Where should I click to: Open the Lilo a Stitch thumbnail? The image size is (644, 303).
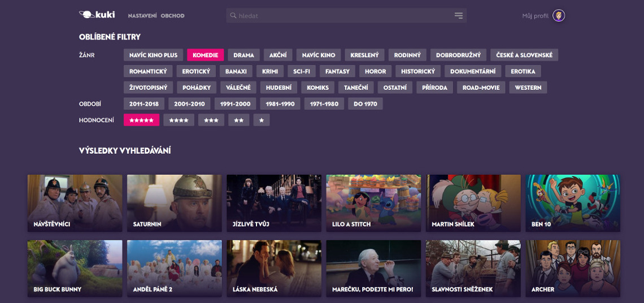coord(374,203)
